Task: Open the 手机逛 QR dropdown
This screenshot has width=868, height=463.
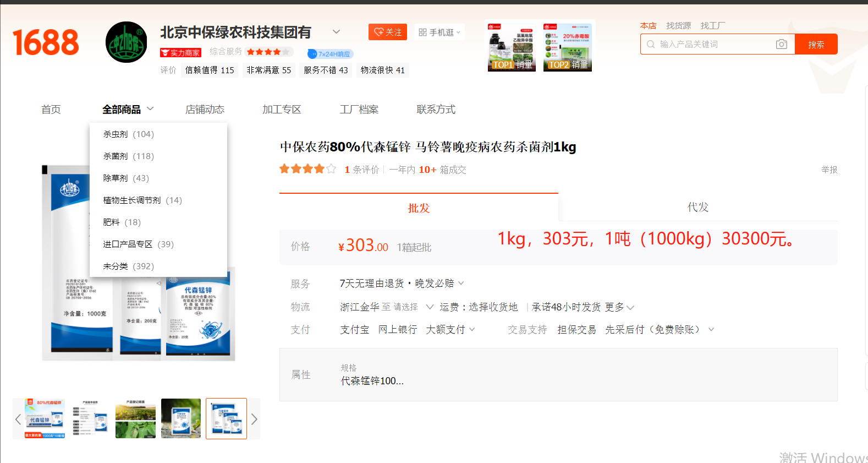Action: [x=440, y=32]
